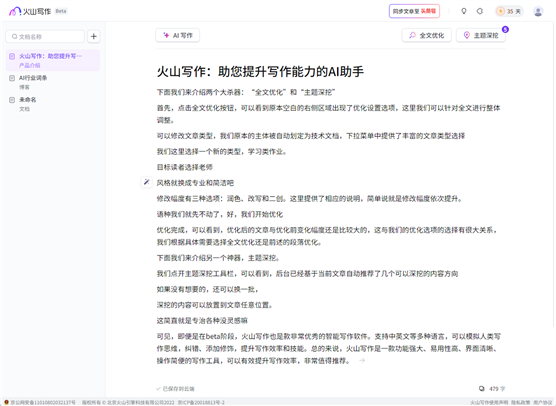This screenshot has height=406, width=556.
Task: Click the AI 写作 button
Action: pos(178,35)
